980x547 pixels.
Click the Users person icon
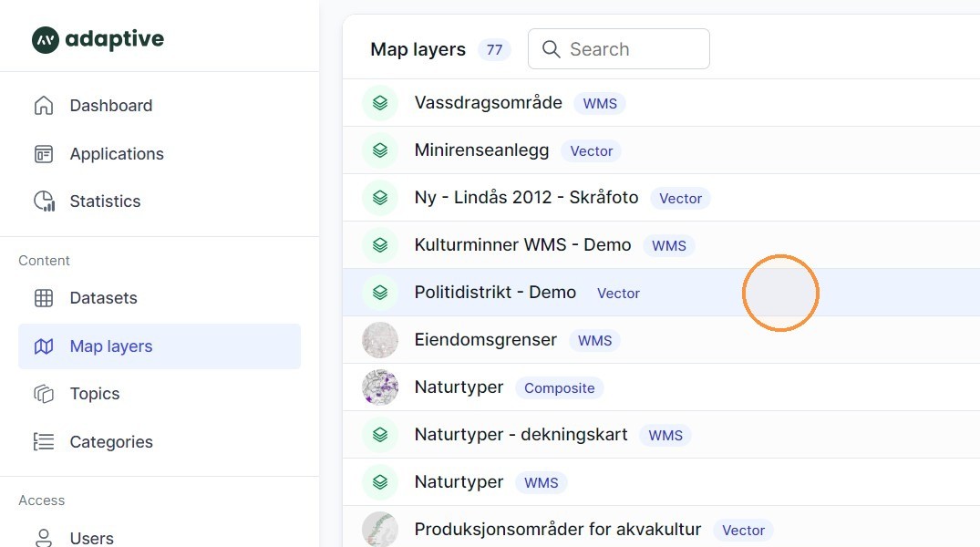click(44, 538)
